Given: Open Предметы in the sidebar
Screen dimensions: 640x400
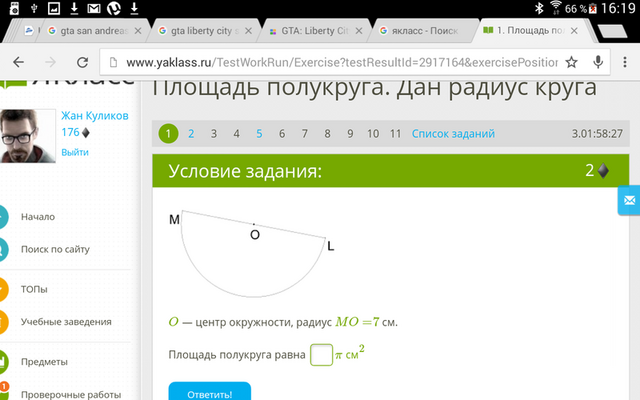Looking at the screenshot, I should point(44,362).
